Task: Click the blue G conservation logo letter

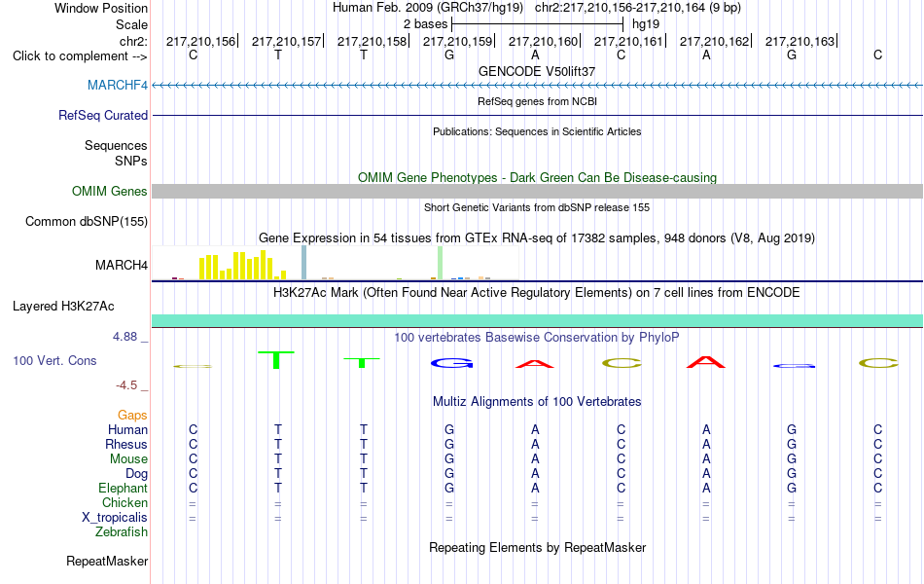Action: (451, 363)
